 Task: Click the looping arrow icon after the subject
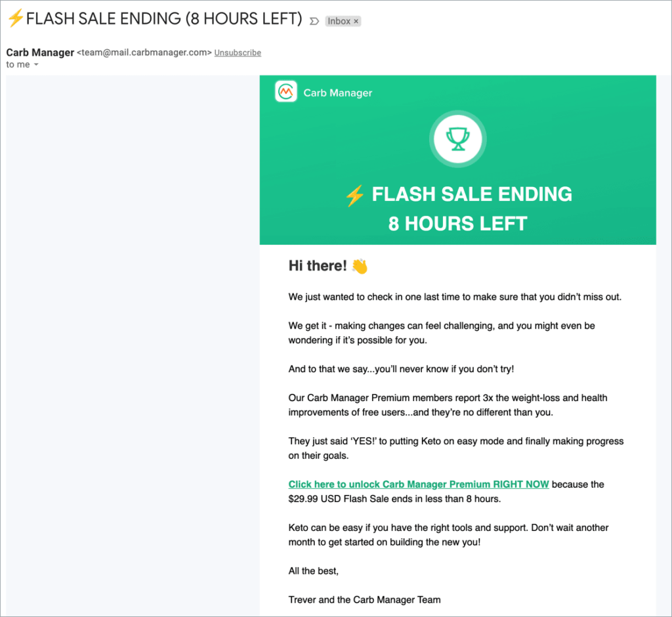[313, 20]
